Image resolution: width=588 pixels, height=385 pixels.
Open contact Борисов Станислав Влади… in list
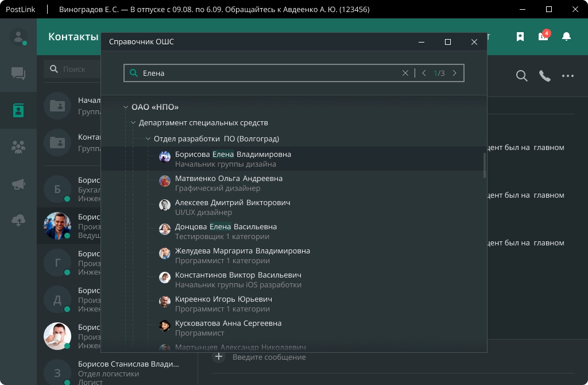(117, 372)
